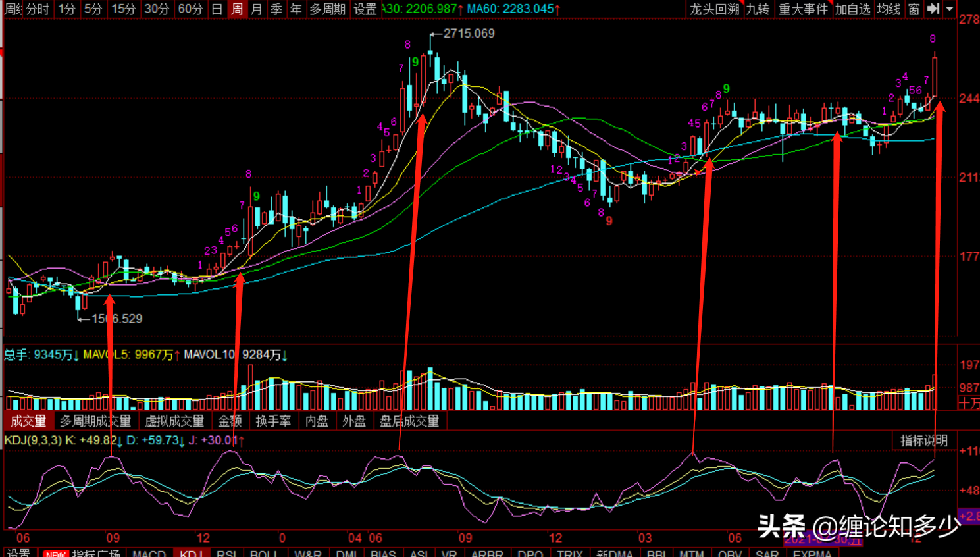The height and width of the screenshot is (557, 980).
Task: Toggle the 均线 moving average lines
Action: tap(889, 9)
